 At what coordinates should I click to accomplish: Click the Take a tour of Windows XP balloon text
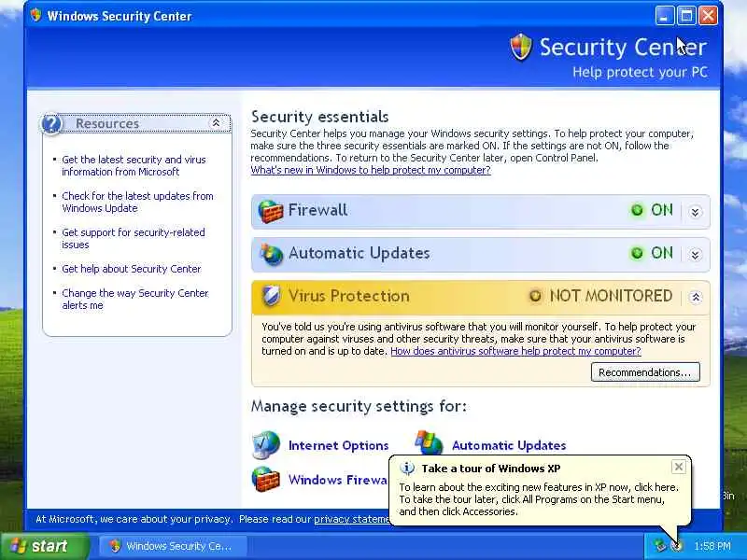point(491,469)
